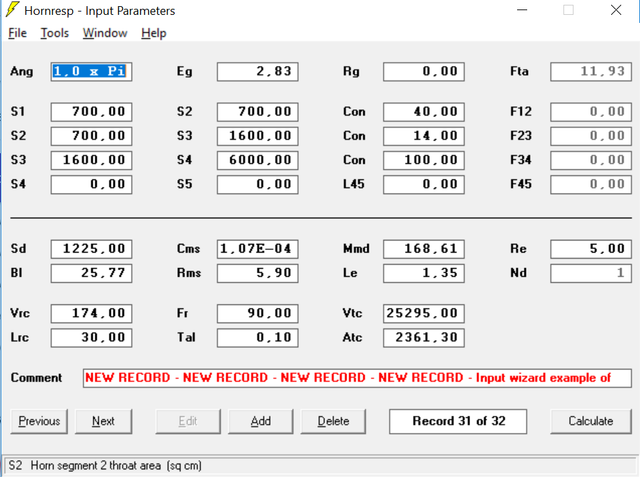The height and width of the screenshot is (477, 640).
Task: Click the Mmd field with value 168,61
Action: click(424, 249)
